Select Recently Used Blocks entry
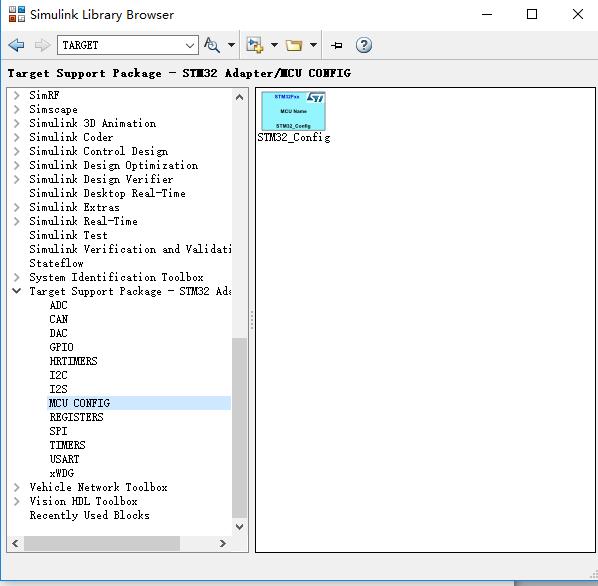The image size is (598, 586). pyautogui.click(x=89, y=515)
